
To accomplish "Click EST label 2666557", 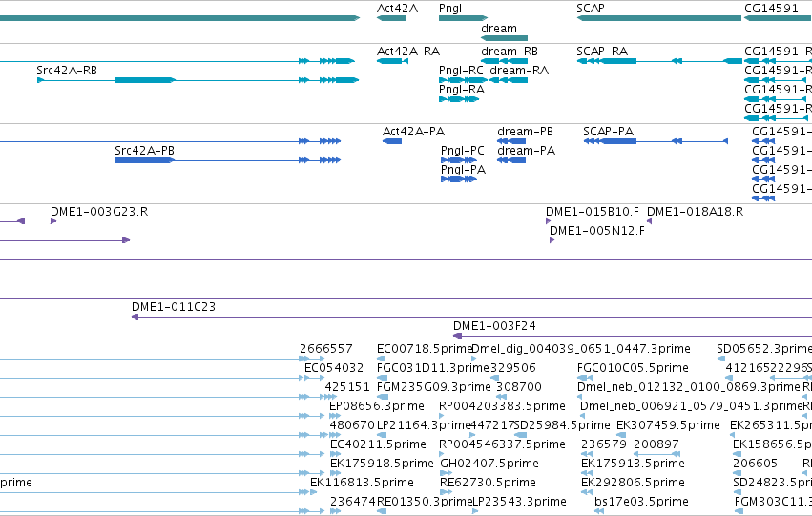I will 326,349.
